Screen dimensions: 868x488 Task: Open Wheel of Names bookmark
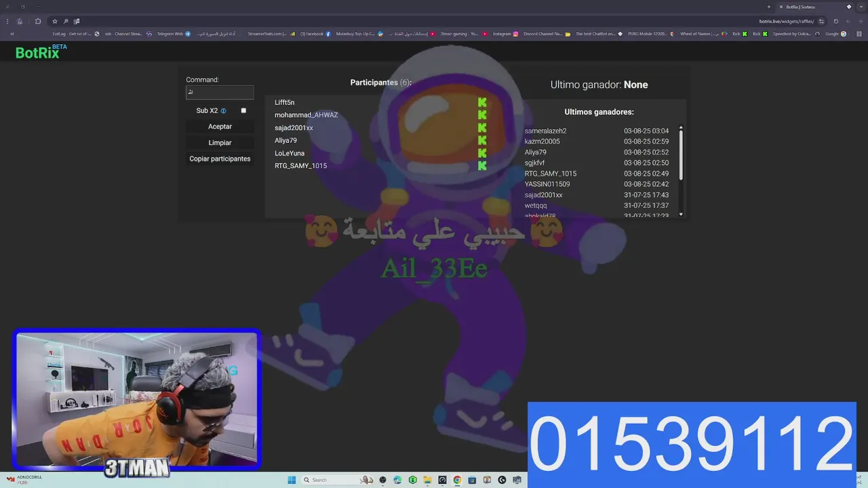704,34
